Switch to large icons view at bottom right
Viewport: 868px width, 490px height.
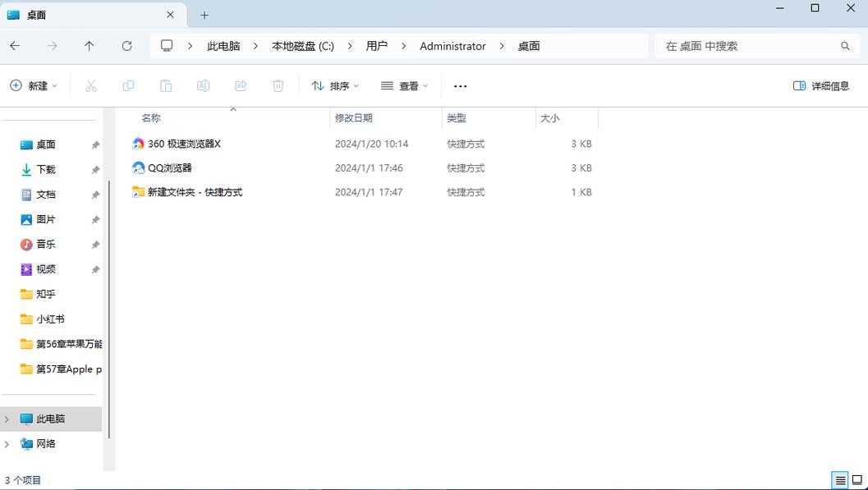point(857,480)
